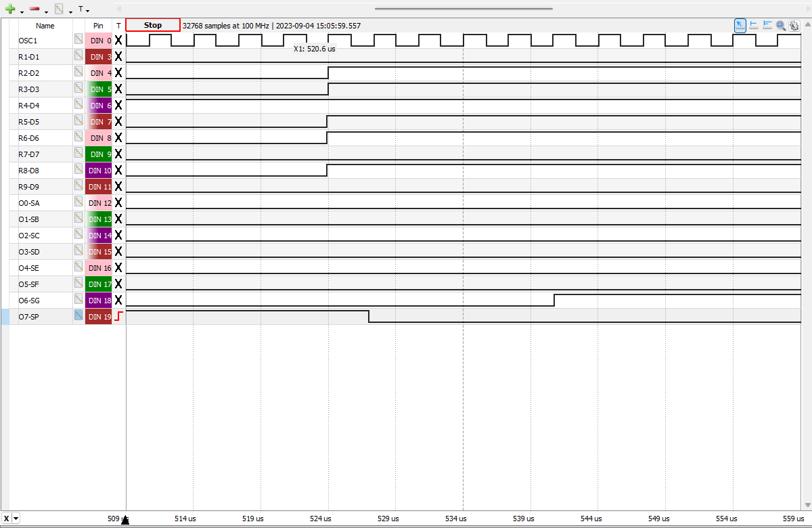The width and height of the screenshot is (812, 528).
Task: Click the vertical scrollbar down arrow
Action: 807,505
